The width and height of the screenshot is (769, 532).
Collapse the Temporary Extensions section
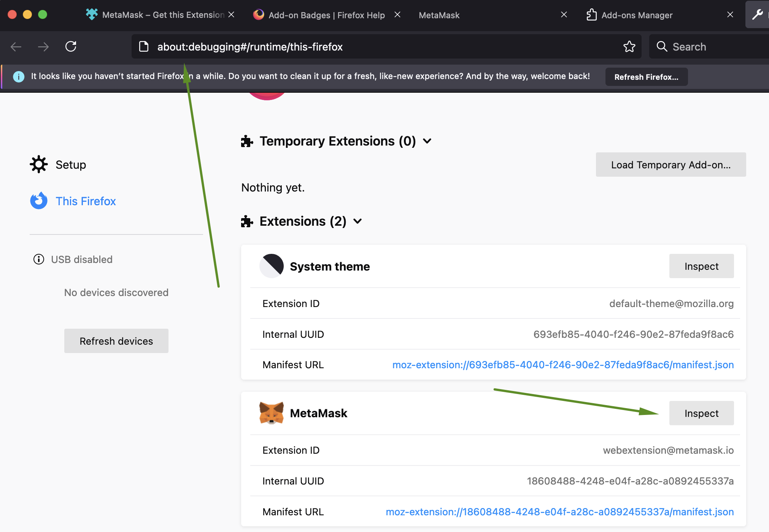pyautogui.click(x=427, y=141)
